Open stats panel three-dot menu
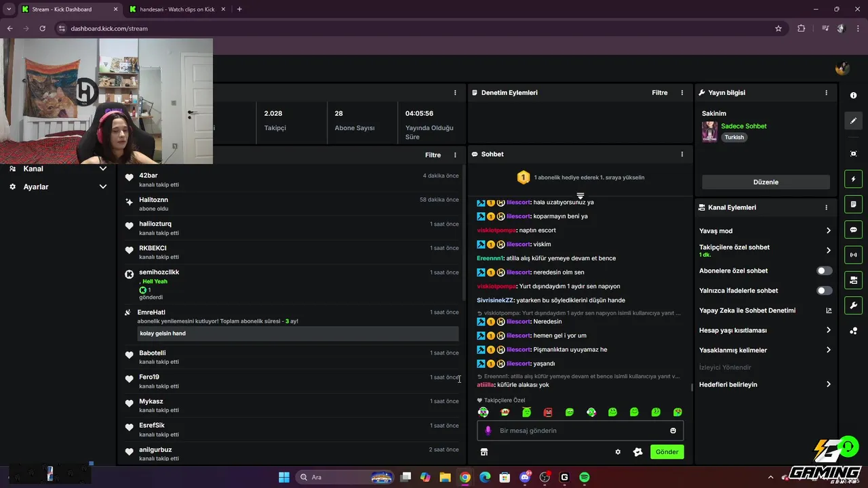 (x=455, y=93)
